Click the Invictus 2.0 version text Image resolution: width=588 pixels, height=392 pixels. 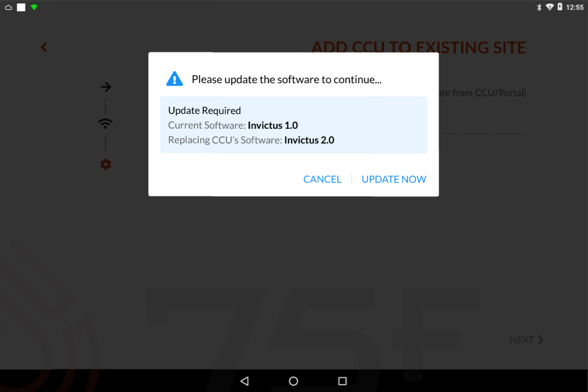309,140
